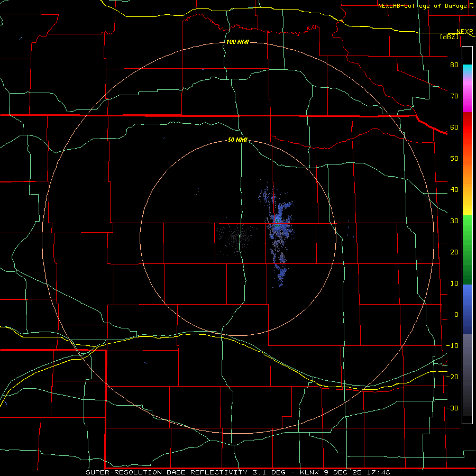
Task: Click the NEXR label above the color scale
Action: click(464, 32)
